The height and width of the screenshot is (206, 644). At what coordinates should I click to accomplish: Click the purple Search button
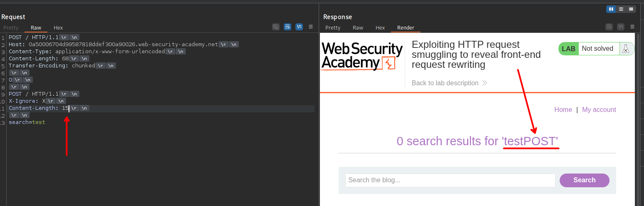(584, 180)
